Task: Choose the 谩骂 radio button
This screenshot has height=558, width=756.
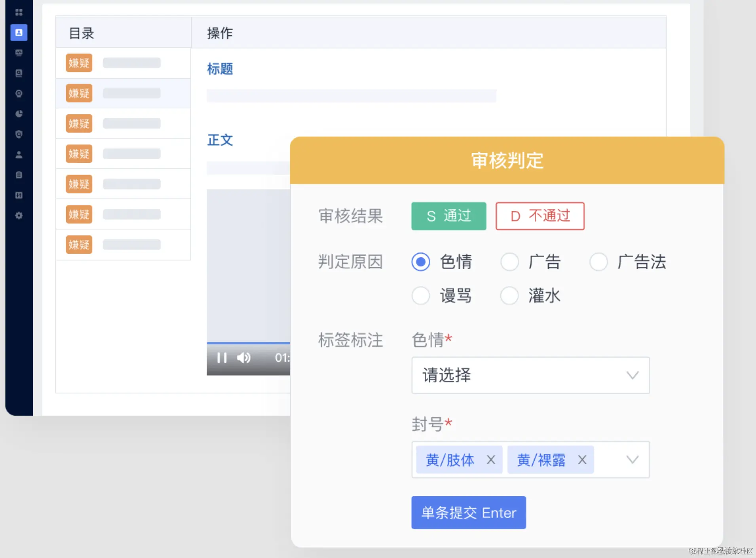Action: (x=420, y=296)
